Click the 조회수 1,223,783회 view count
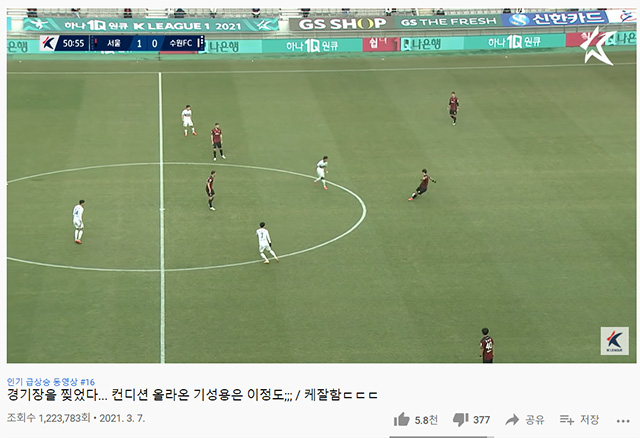Image resolution: width=640 pixels, height=438 pixels. 48,418
